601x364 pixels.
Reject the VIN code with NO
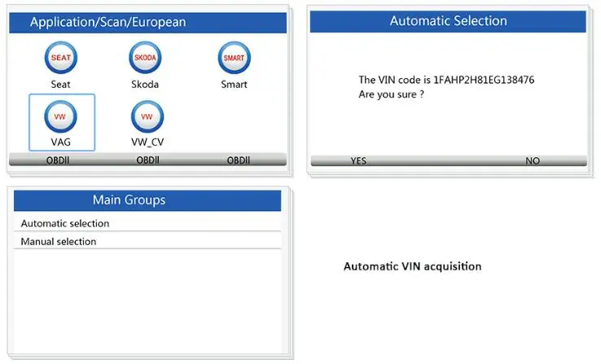533,161
